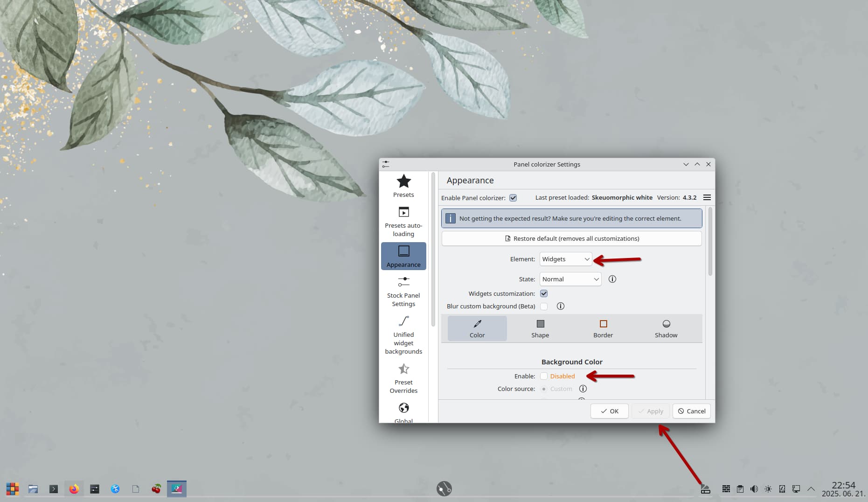Open hamburger menu beside the version number

coord(707,197)
